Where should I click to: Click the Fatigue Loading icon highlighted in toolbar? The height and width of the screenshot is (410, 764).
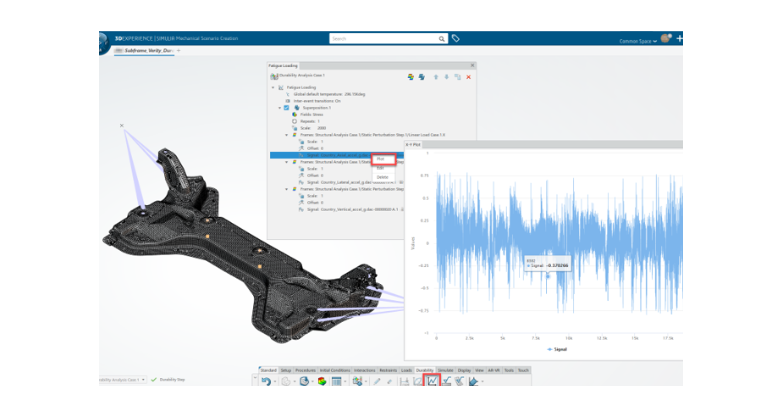coord(433,381)
